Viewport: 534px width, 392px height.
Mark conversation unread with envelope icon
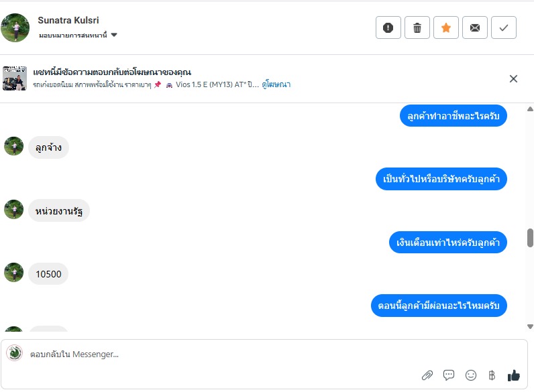[x=475, y=27]
